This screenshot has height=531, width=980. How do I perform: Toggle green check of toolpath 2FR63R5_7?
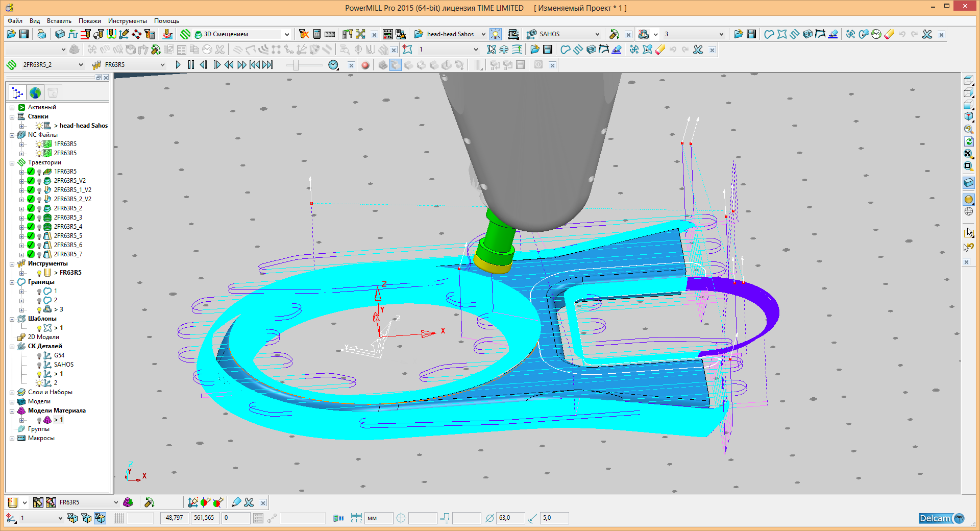(31, 254)
